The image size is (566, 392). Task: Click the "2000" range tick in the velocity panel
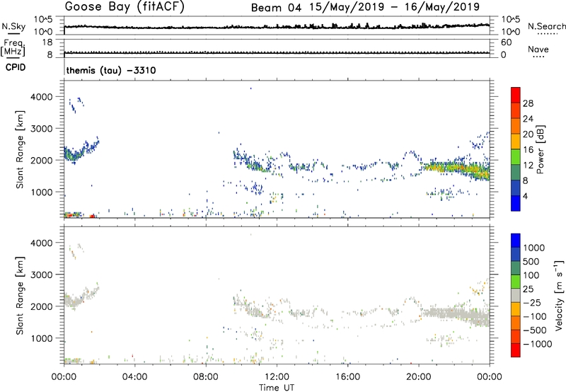click(x=41, y=306)
